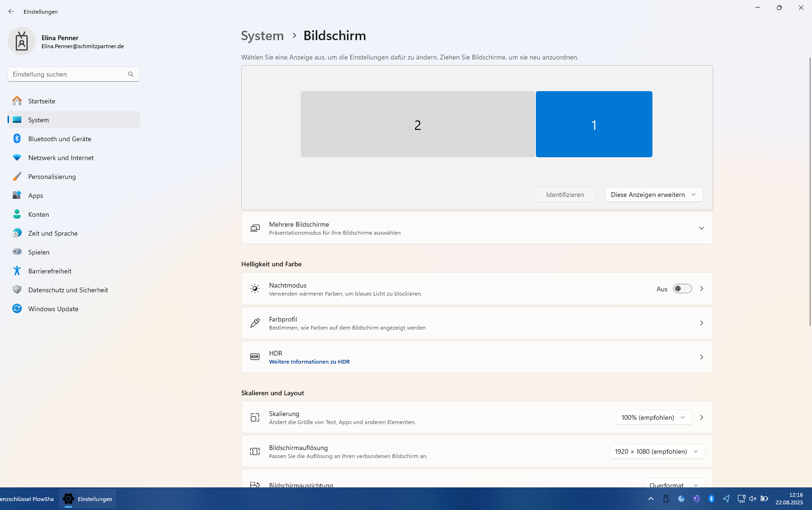The height and width of the screenshot is (510, 812).
Task: Open the Bildschirmauflösung 1920 × 1080 dropdown
Action: coord(657,451)
